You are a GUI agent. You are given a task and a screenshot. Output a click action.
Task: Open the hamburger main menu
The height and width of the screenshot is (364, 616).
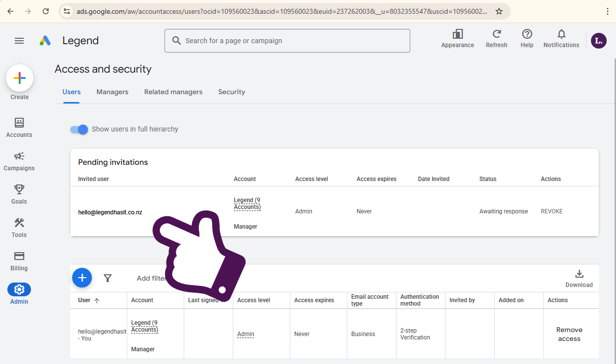coord(19,41)
